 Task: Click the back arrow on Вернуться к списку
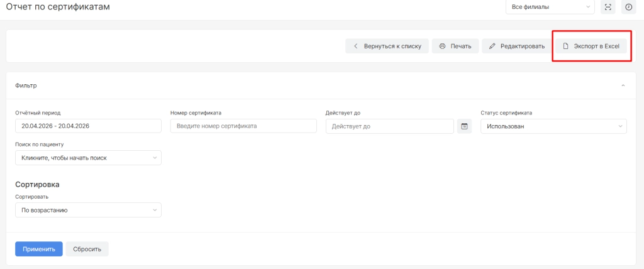click(356, 46)
